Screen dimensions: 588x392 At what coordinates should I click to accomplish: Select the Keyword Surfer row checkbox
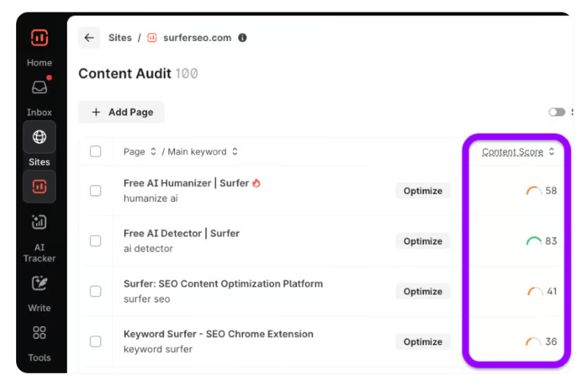tap(96, 341)
